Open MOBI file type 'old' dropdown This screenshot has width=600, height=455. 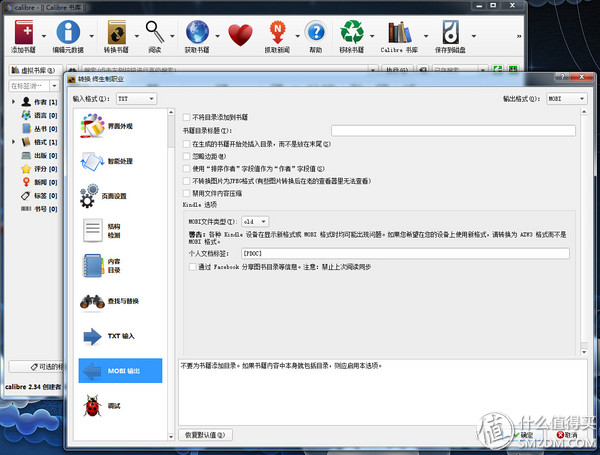click(255, 222)
